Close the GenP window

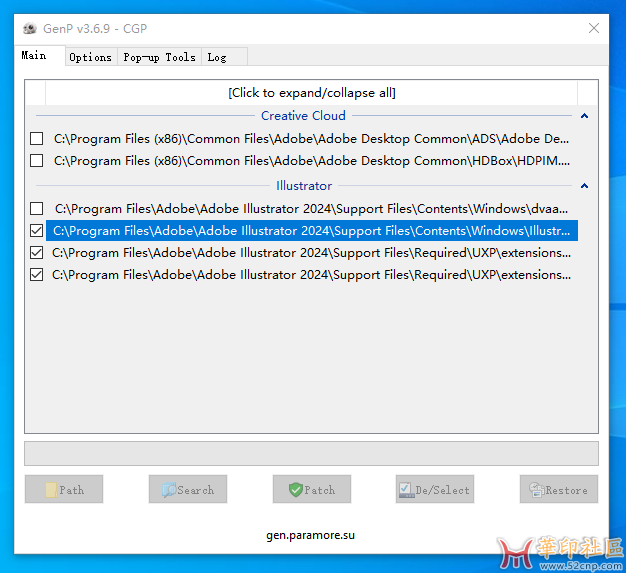594,28
